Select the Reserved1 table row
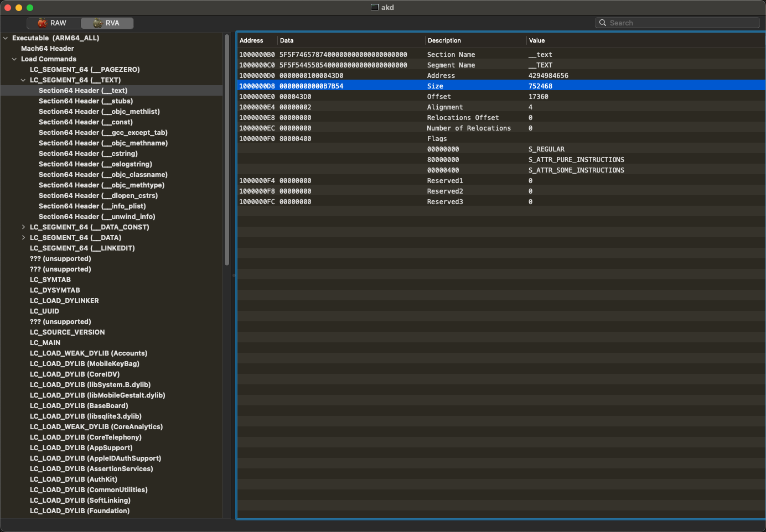Image resolution: width=766 pixels, height=532 pixels. click(501, 181)
